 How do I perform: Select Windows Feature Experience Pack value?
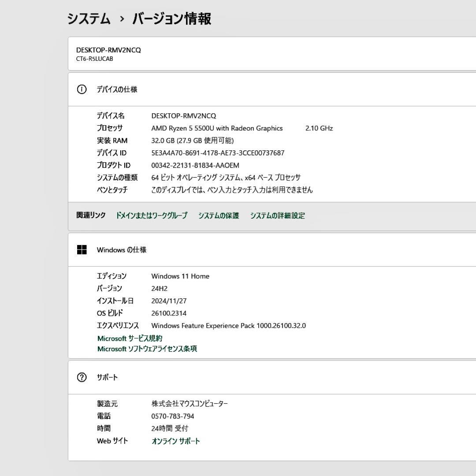pyautogui.click(x=229, y=326)
